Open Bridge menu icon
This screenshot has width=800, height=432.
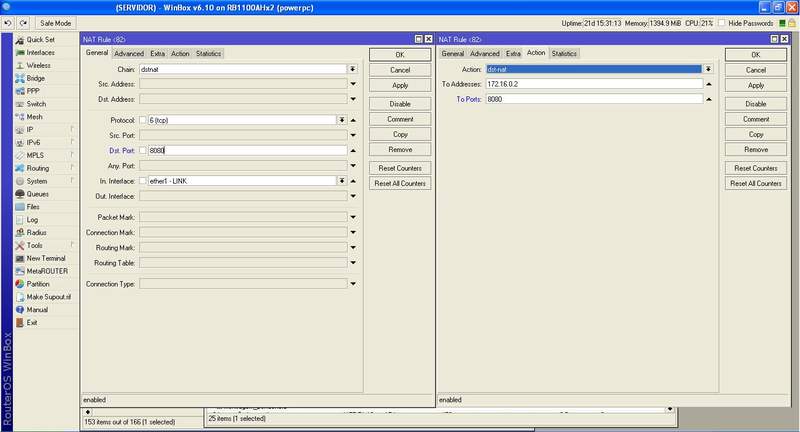pyautogui.click(x=20, y=78)
